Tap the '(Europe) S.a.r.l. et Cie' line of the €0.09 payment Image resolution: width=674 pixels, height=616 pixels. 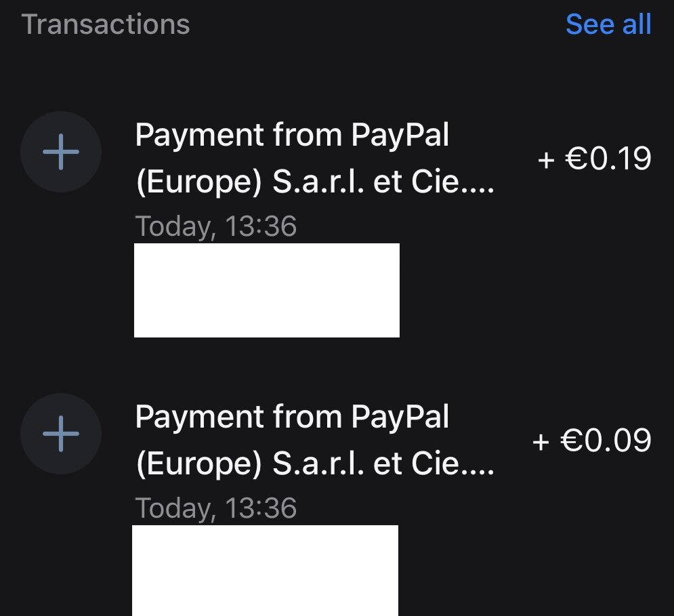pos(314,466)
